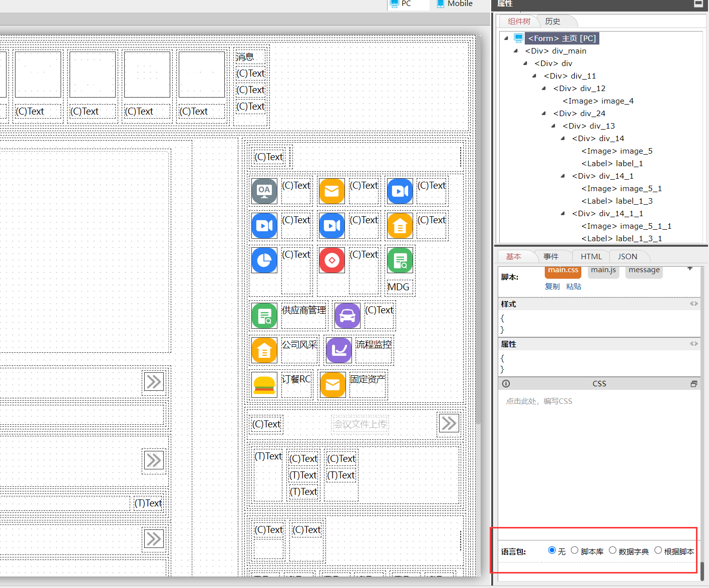Click the burger icon beside 订餐RC
This screenshot has width=709, height=588.
coord(264,385)
